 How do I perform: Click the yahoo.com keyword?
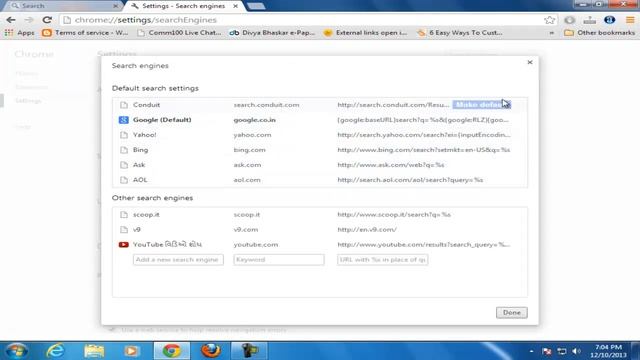(x=252, y=135)
